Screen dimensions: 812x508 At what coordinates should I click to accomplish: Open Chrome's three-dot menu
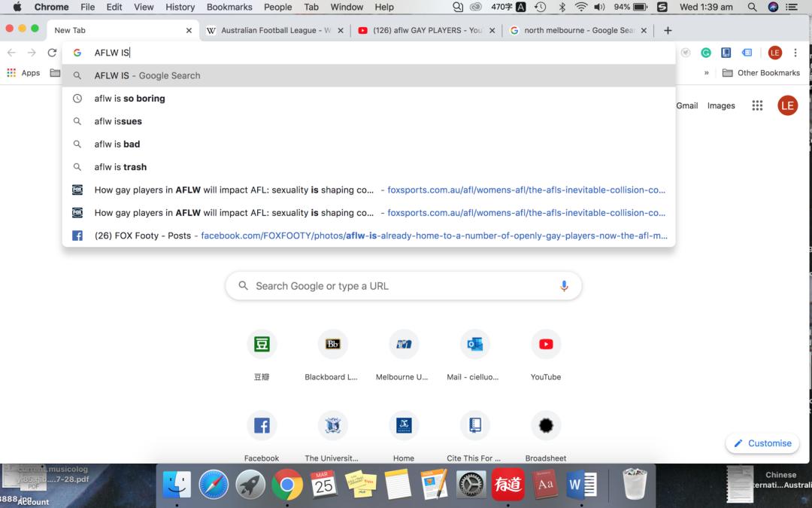coord(795,53)
